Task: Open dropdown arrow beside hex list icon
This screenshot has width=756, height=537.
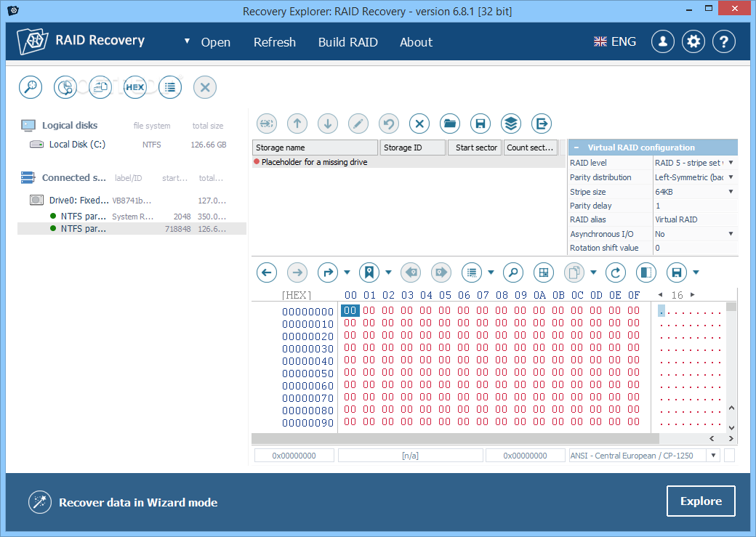Action: click(x=491, y=272)
